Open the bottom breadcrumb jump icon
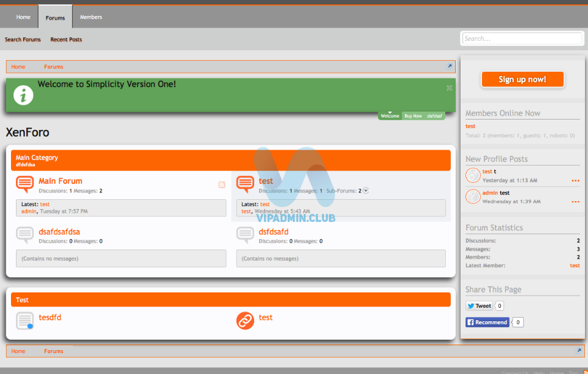 tap(579, 351)
